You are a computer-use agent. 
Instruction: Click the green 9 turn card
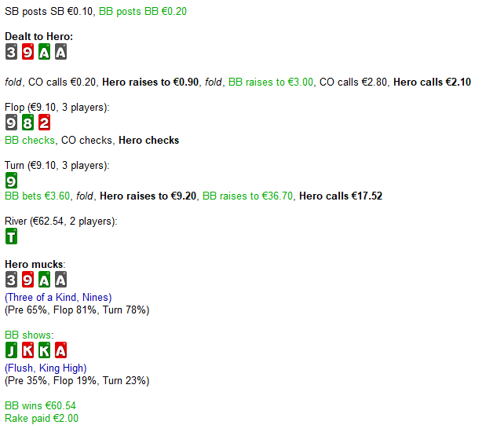pos(11,180)
